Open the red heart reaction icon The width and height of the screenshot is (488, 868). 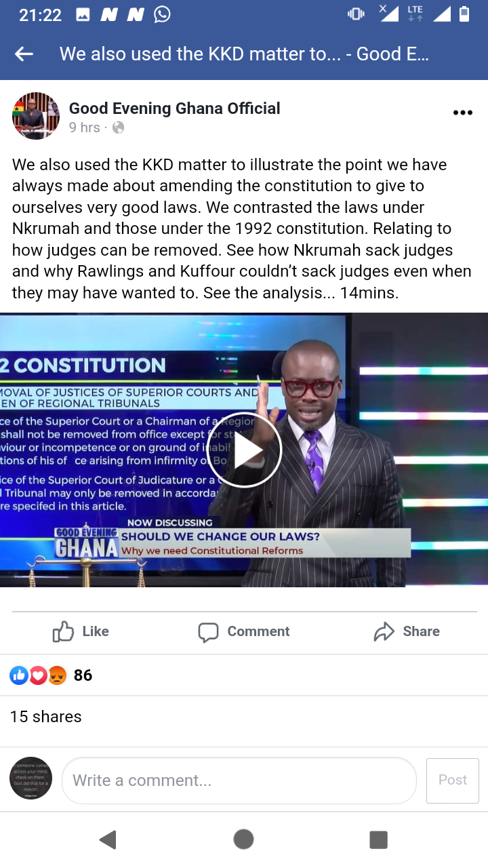[x=38, y=675]
